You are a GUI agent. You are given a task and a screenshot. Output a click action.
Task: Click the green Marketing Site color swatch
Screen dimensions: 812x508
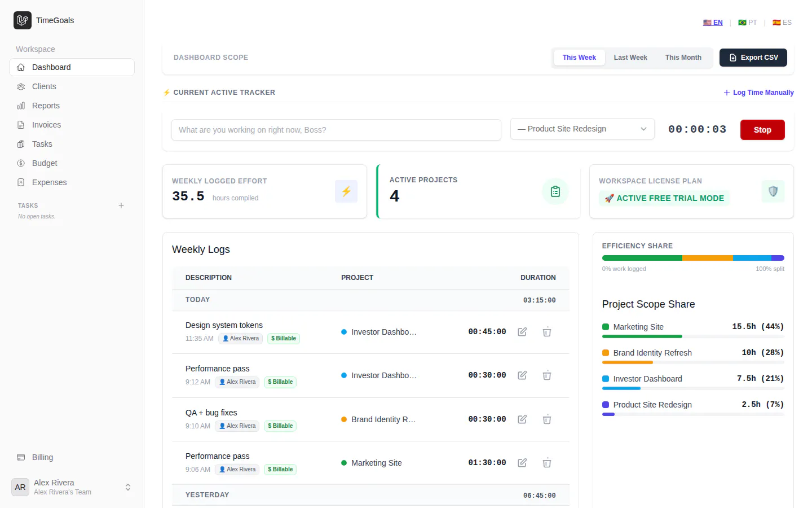[x=606, y=327]
